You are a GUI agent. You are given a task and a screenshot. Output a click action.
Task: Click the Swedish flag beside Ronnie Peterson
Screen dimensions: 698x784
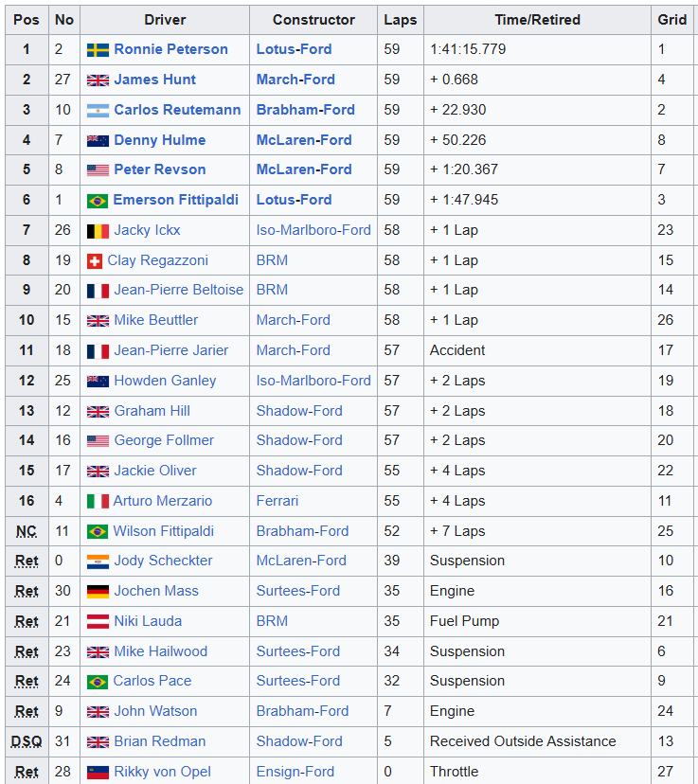tap(98, 50)
